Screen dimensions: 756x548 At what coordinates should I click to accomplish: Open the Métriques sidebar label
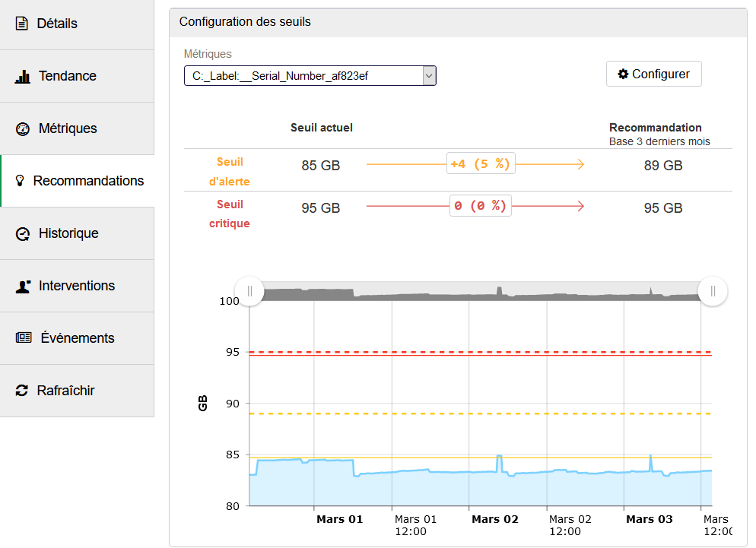pos(68,128)
